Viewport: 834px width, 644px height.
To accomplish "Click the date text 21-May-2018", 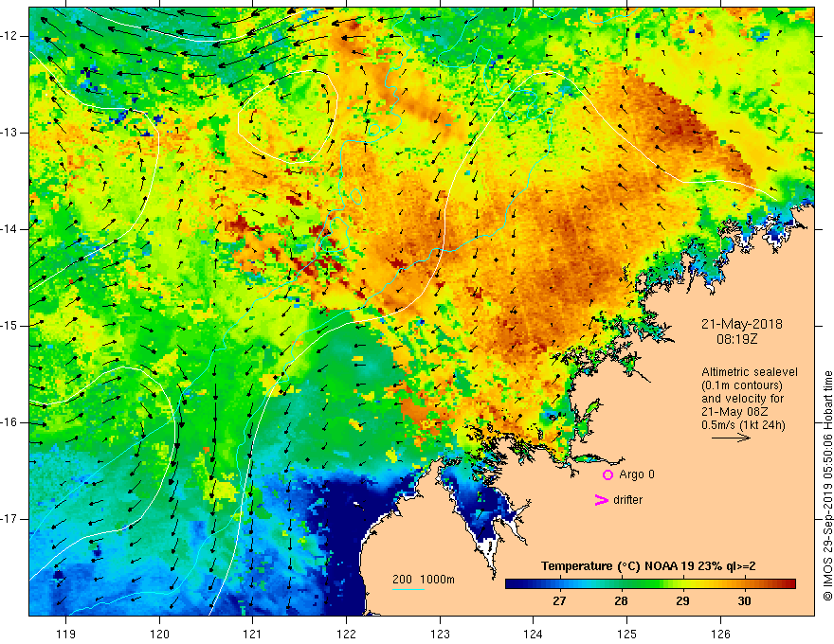I will click(741, 324).
